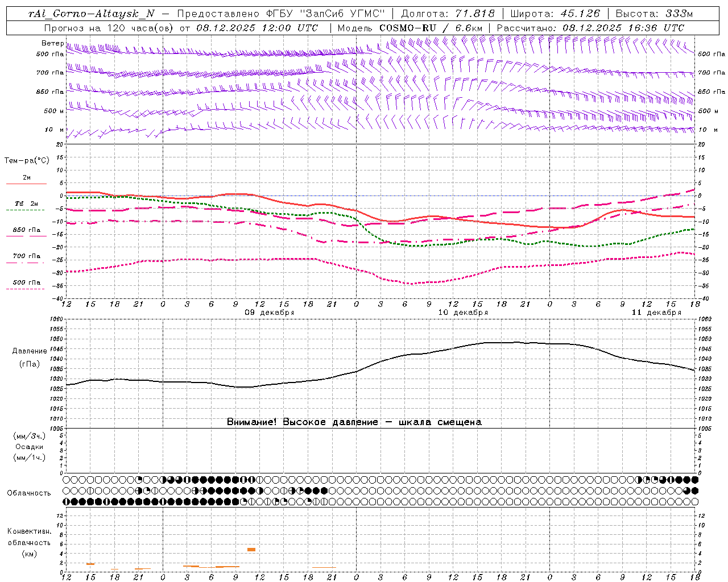Click the Давление pressure panel label

coord(30,351)
